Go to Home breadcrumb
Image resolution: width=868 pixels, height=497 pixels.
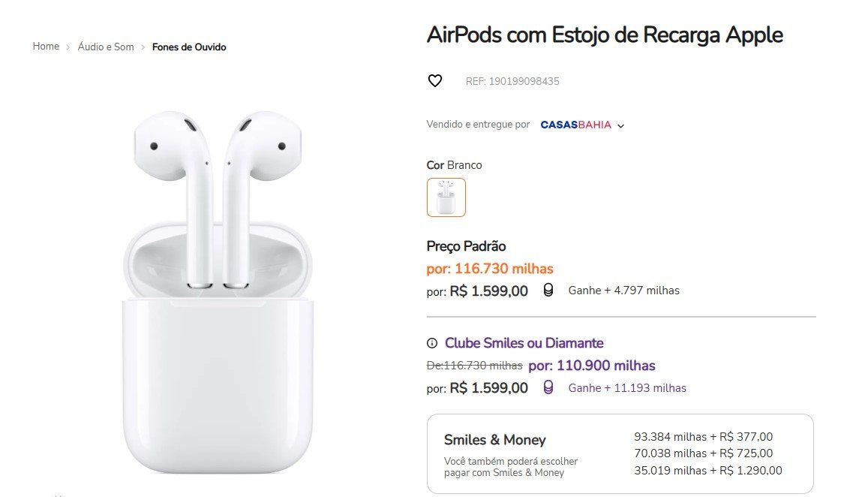pyautogui.click(x=46, y=47)
